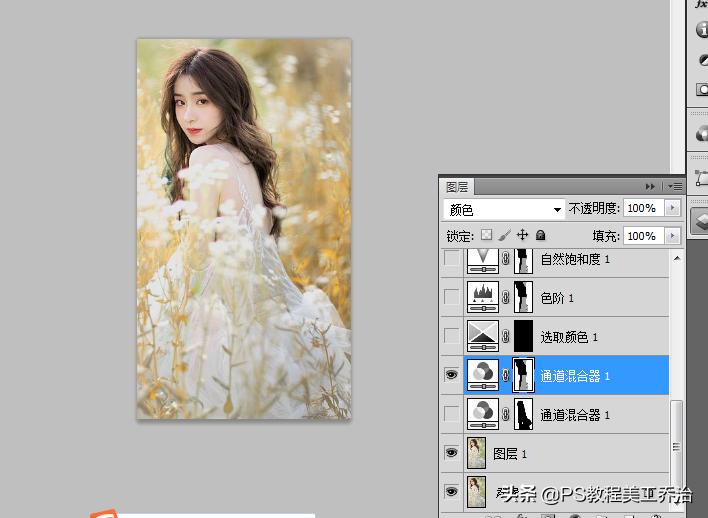
Task: Select the 选取颜色 1 adjustment icon
Action: 484,336
